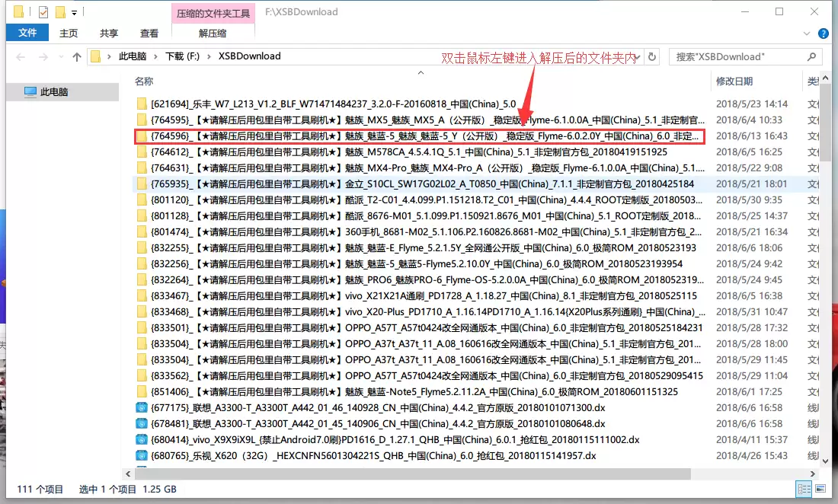Click 下载 (F:) in the address breadcrumb
The height and width of the screenshot is (504, 838).
[x=182, y=56]
